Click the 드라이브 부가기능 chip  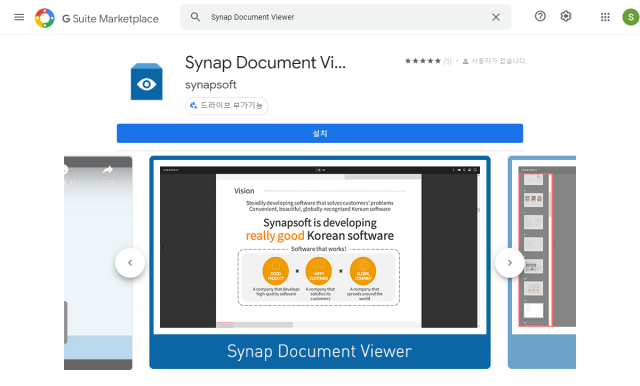pos(227,106)
